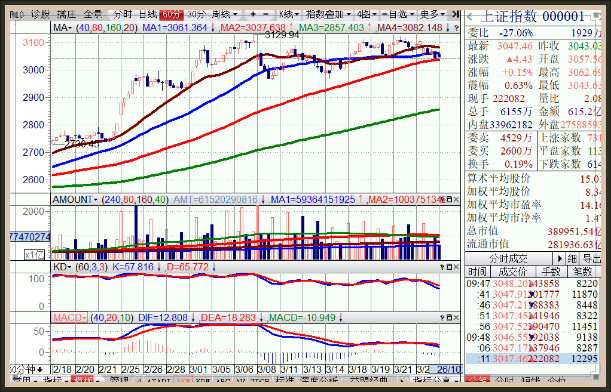The height and width of the screenshot is (392, 611).
Task: Click the 委比 -27.06% value
Action: click(x=516, y=33)
